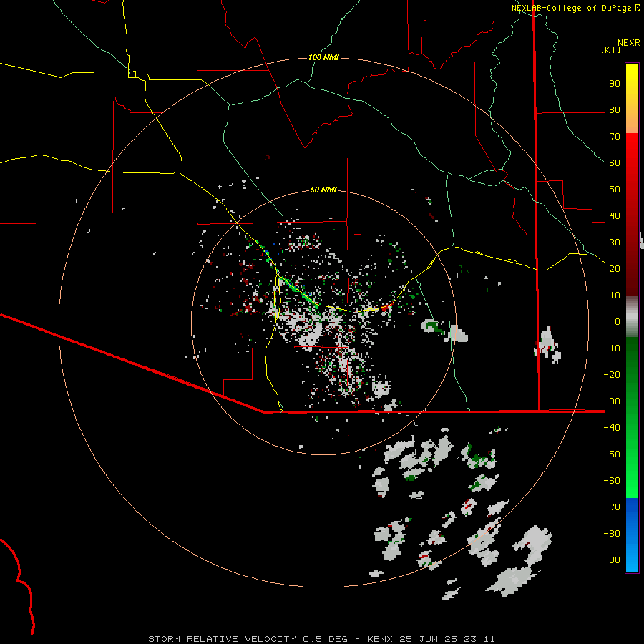The width and height of the screenshot is (644, 644).
Task: Click the -20 value on velocity scale
Action: coord(612,374)
